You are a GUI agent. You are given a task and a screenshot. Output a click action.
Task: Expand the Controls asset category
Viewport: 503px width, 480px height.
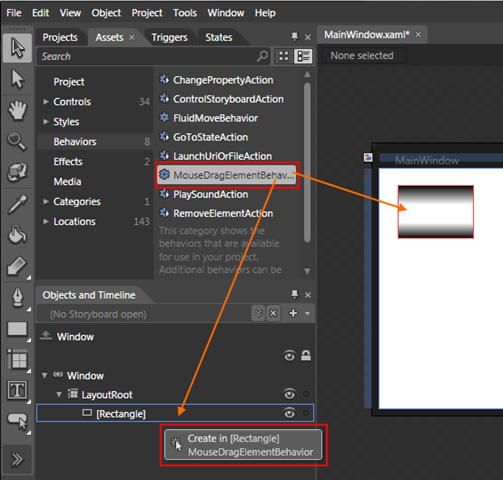(x=46, y=102)
